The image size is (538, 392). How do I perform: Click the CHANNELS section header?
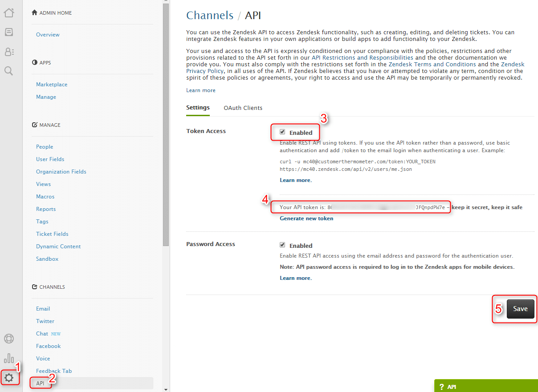click(49, 287)
